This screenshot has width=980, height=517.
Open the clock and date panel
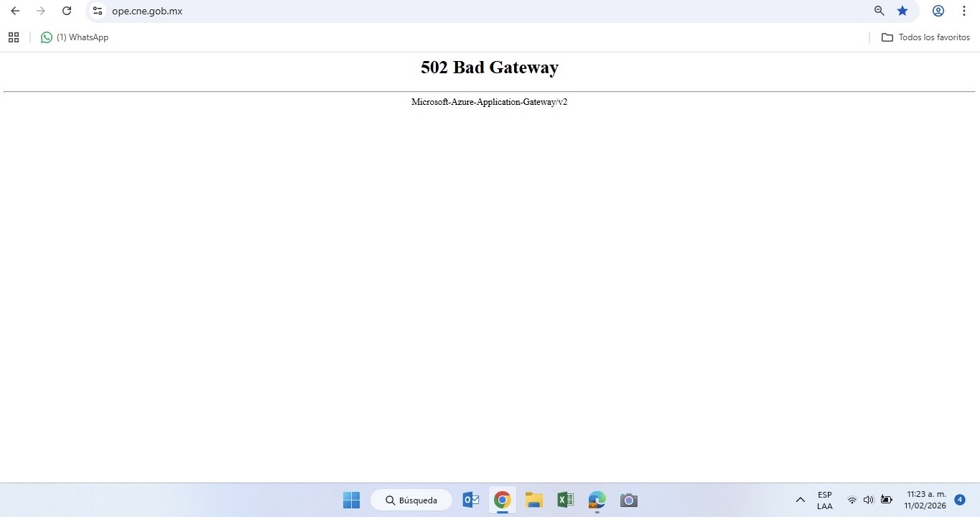tap(925, 500)
